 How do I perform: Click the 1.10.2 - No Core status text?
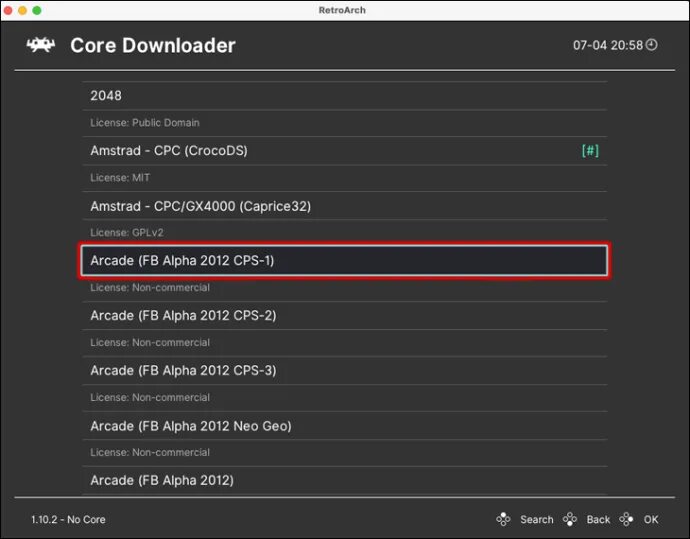pos(68,520)
